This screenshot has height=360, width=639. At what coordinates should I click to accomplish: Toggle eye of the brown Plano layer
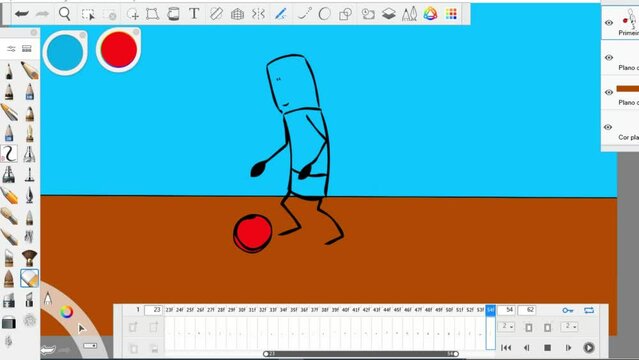pos(608,92)
